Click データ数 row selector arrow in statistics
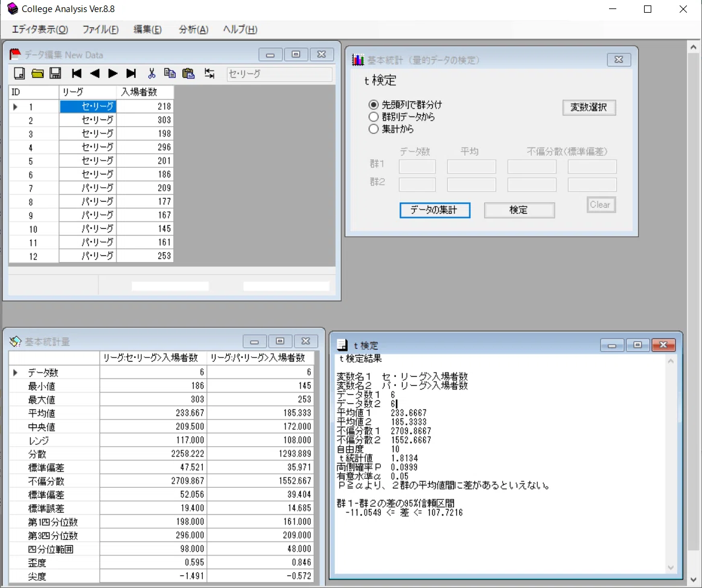 (15, 372)
